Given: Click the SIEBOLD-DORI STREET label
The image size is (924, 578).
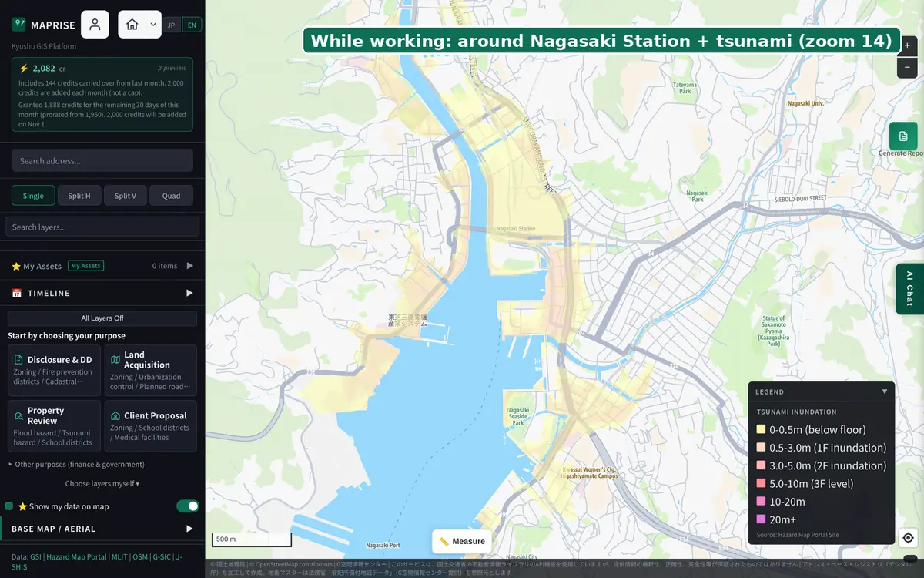Looking at the screenshot, I should tap(800, 198).
